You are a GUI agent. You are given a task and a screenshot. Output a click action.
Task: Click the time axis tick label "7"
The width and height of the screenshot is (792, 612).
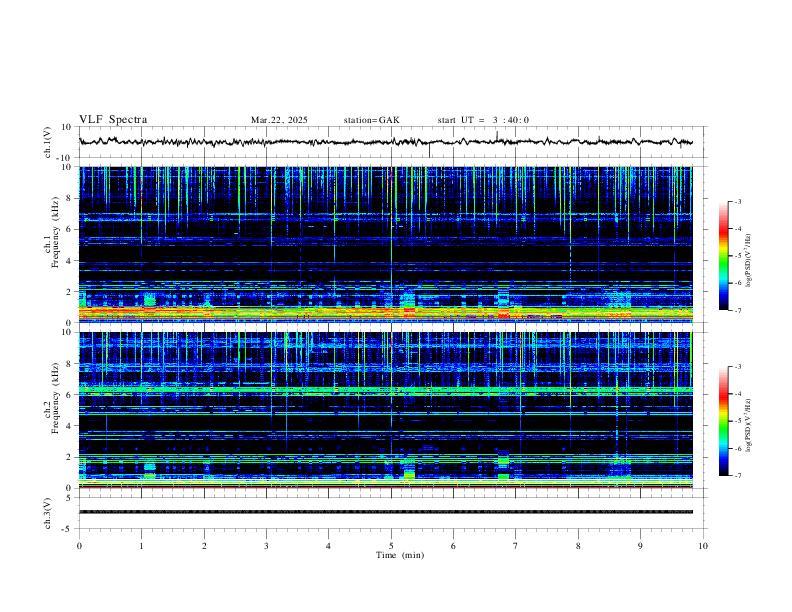516,546
